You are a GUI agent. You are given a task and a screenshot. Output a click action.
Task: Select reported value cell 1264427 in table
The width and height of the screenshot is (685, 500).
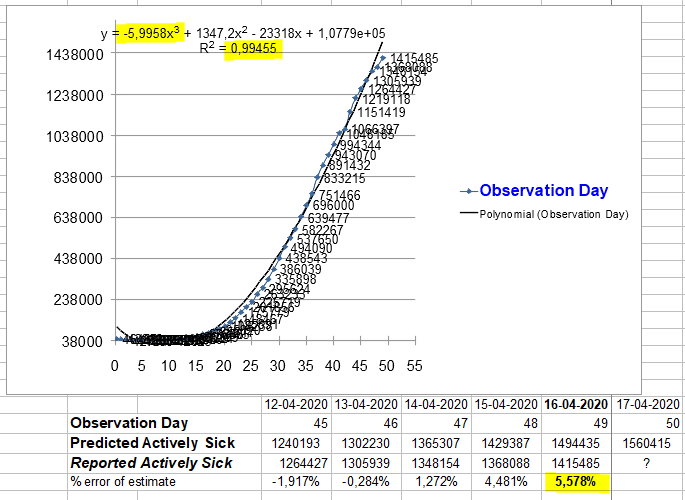pos(296,462)
